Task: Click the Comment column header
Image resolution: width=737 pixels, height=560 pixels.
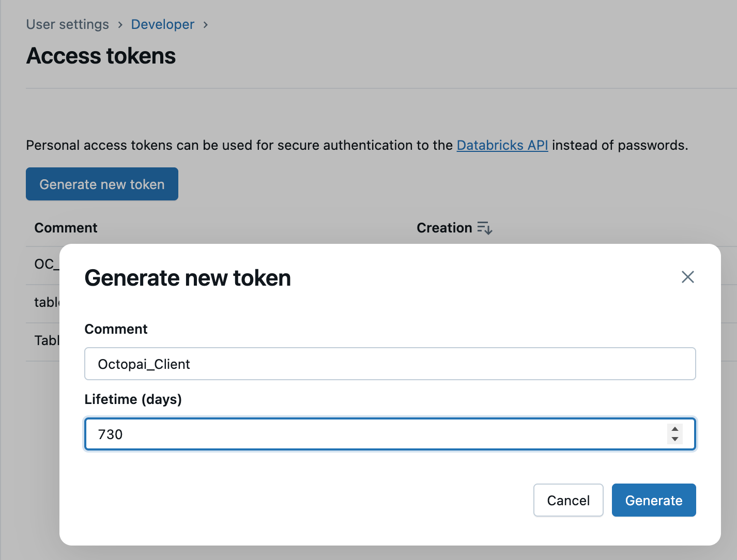Action: pos(66,228)
